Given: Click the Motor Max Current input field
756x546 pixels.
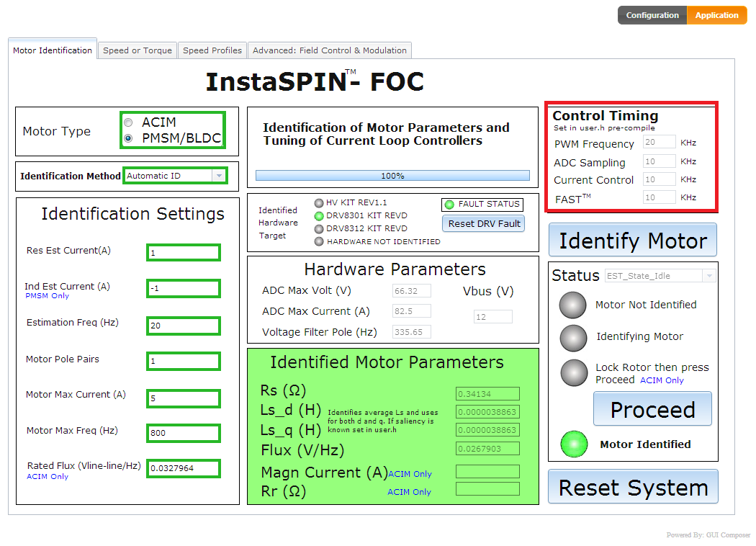Looking at the screenshot, I should (x=183, y=398).
